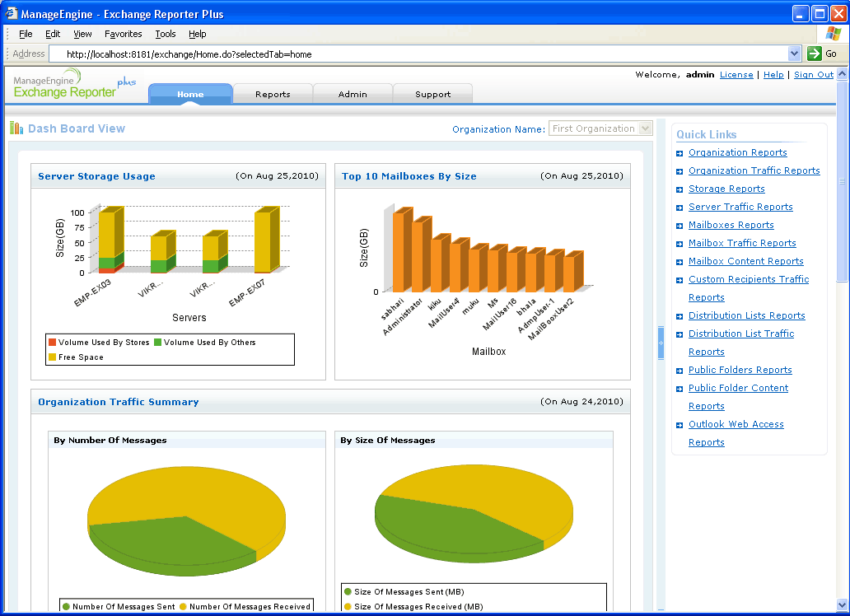Screen dimensions: 850x616
Task: Open the Help link in header
Action: (x=773, y=75)
